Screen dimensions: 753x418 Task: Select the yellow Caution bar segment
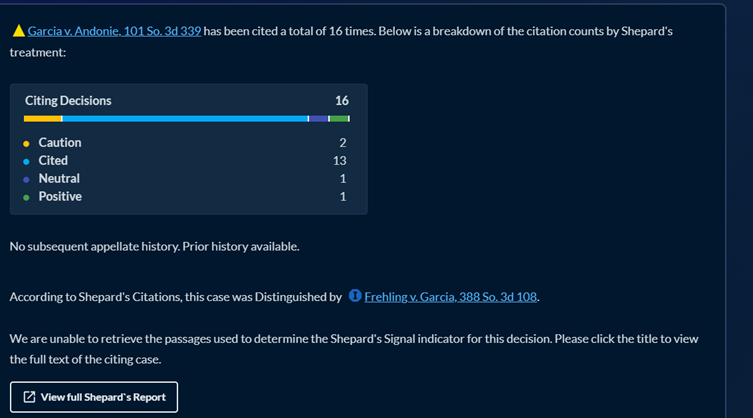click(x=43, y=119)
